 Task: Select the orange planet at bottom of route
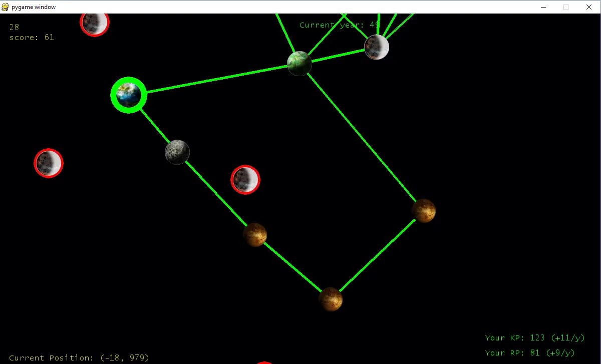point(331,299)
